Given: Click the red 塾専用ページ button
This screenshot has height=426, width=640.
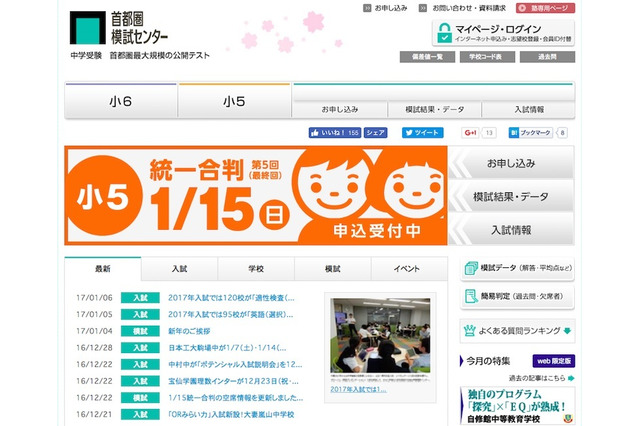Looking at the screenshot, I should pyautogui.click(x=545, y=8).
